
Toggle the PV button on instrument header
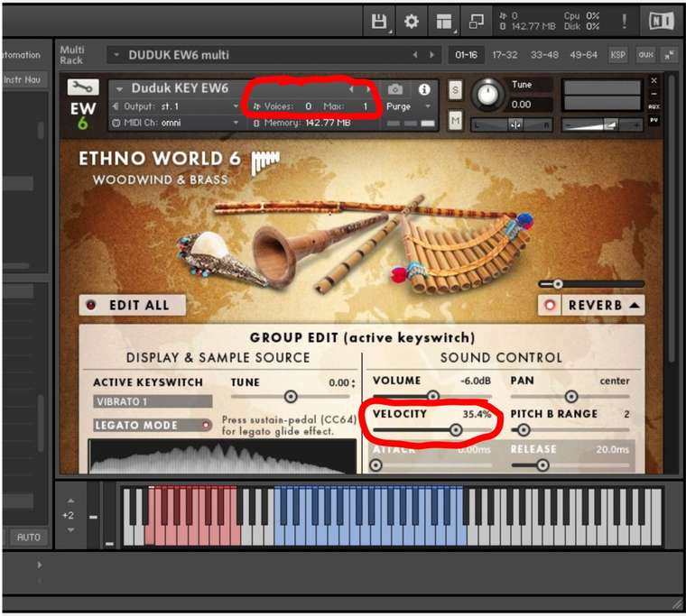coord(654,119)
